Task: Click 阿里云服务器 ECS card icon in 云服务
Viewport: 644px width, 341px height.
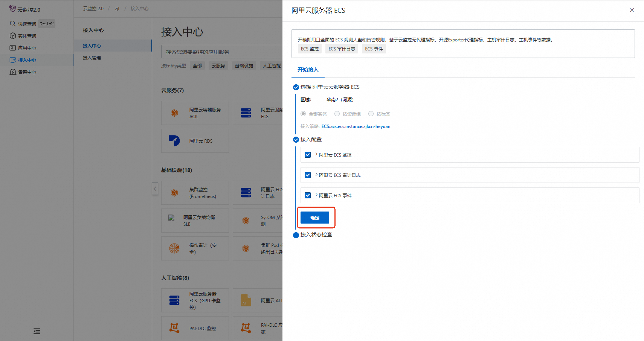Action: click(x=246, y=113)
